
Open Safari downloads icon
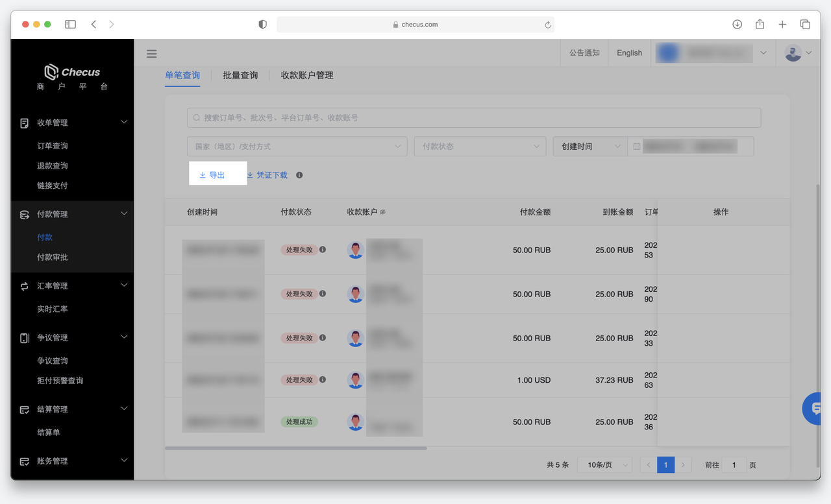[737, 25]
